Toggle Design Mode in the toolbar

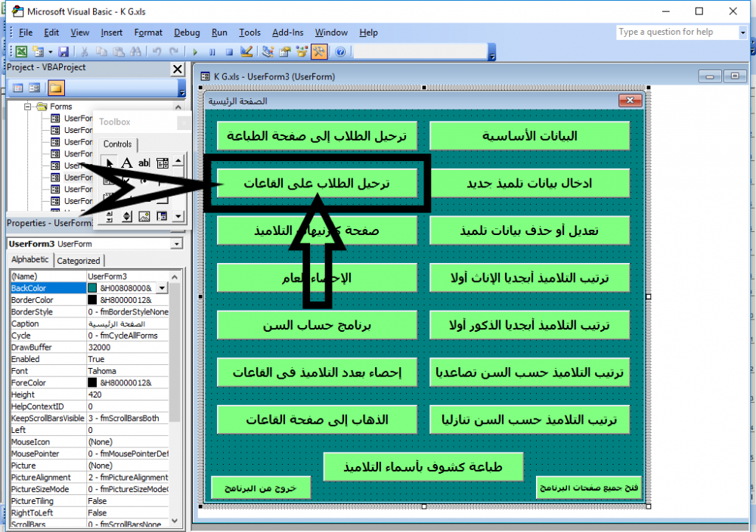click(x=246, y=52)
